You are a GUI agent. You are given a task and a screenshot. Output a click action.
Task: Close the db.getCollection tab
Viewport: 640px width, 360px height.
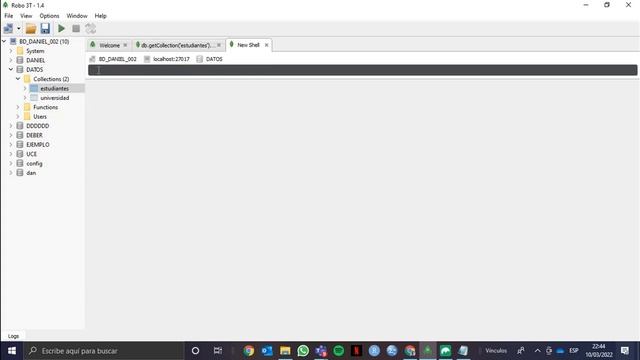click(219, 45)
